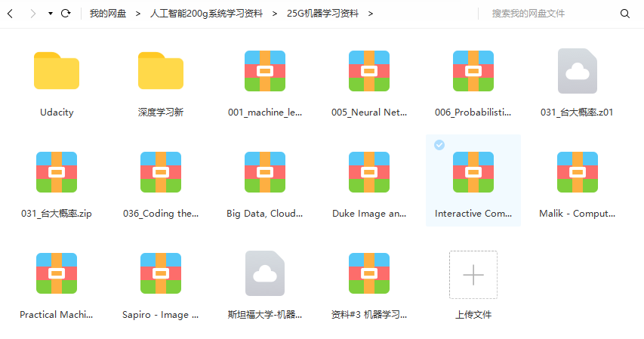Click the 深度学习新 folder name
The image size is (644, 339).
tap(161, 112)
